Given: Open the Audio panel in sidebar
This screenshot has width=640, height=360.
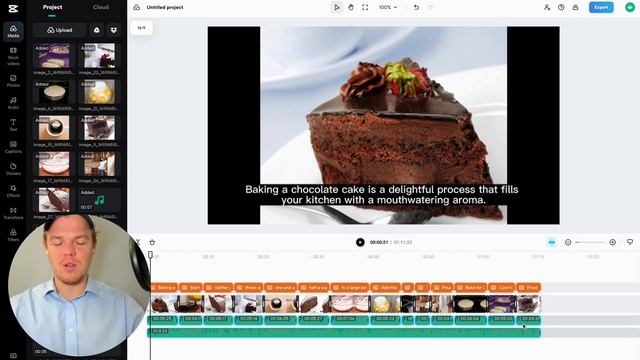Looking at the screenshot, I should tap(13, 103).
